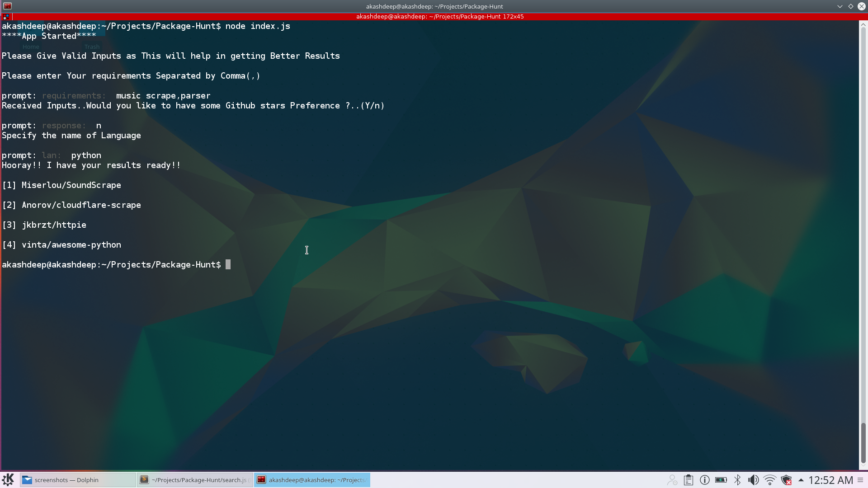Click the security shield tray icon
This screenshot has height=488, width=868.
[786, 480]
